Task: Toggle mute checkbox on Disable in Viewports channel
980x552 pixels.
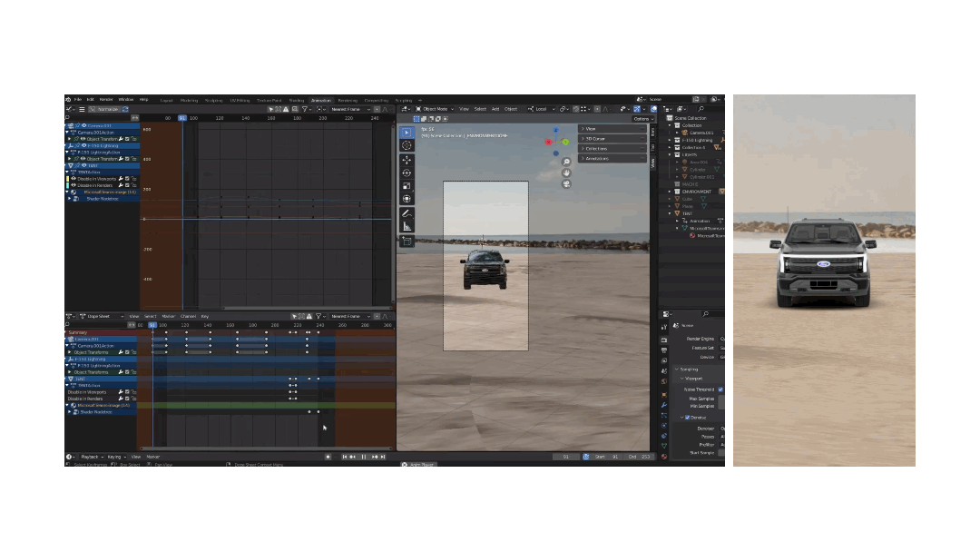Action: coord(128,179)
